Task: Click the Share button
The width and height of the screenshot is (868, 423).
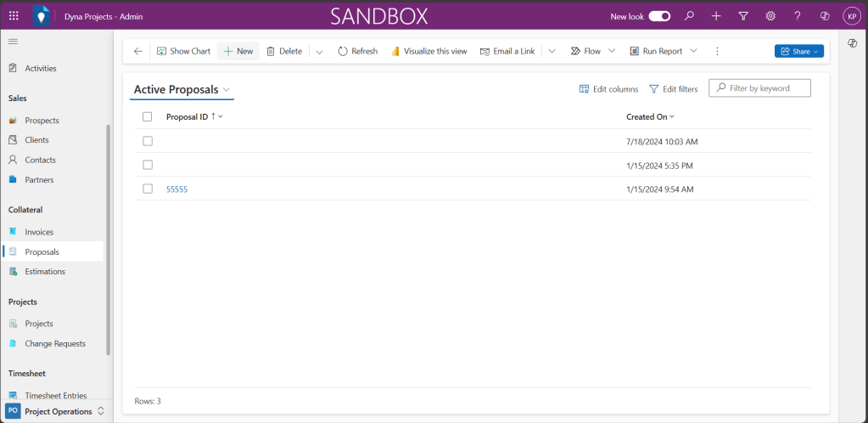Action: 798,51
